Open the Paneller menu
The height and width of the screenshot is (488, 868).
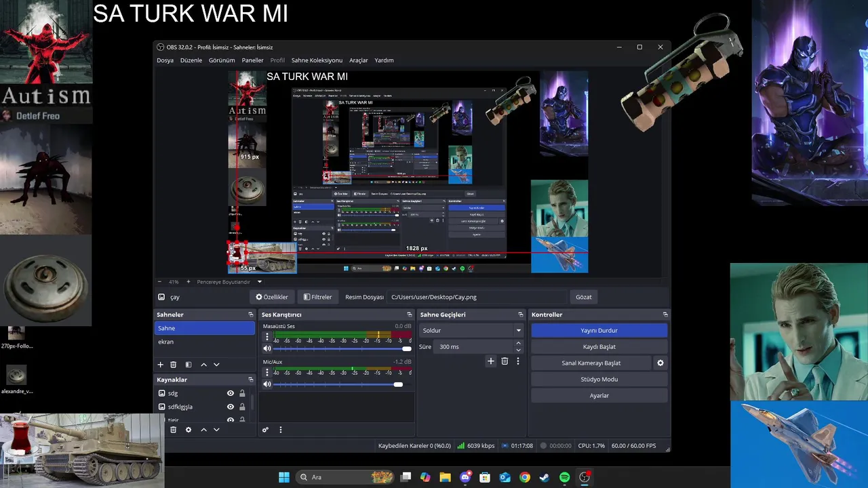pos(252,60)
